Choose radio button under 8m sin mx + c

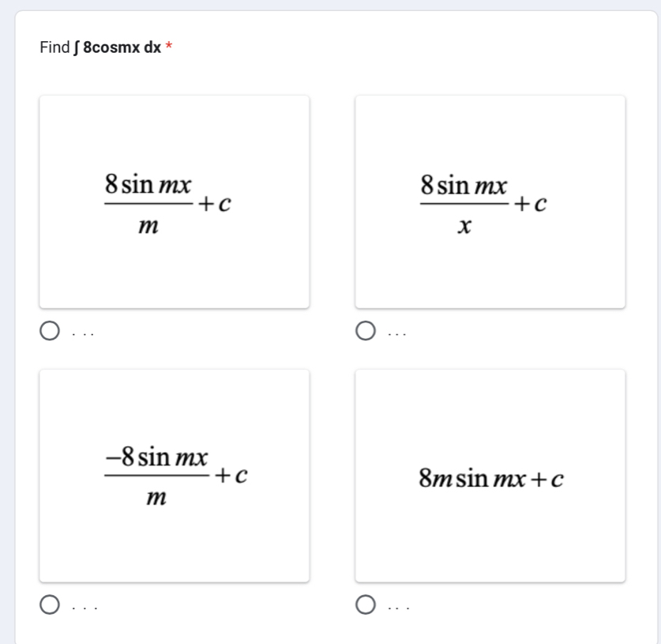[x=366, y=604]
